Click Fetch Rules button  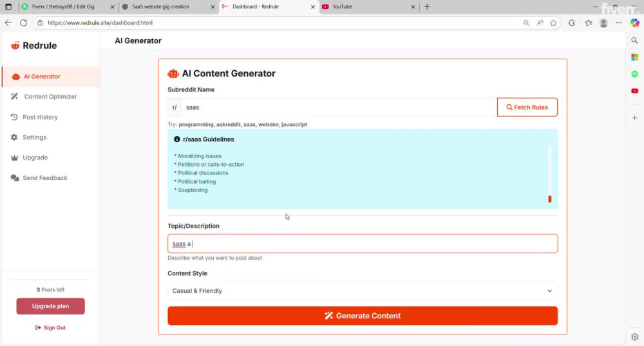(527, 107)
